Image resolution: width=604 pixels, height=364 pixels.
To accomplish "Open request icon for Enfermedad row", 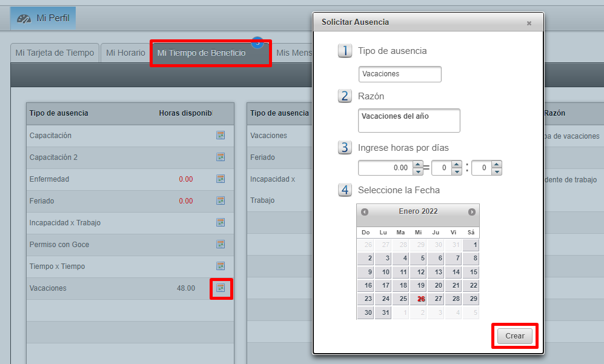I will (221, 179).
